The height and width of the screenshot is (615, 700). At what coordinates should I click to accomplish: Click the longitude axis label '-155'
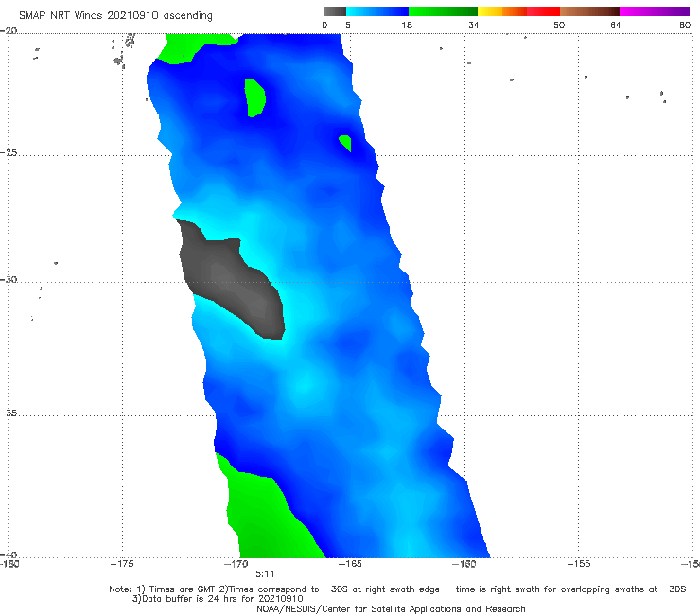(x=579, y=564)
